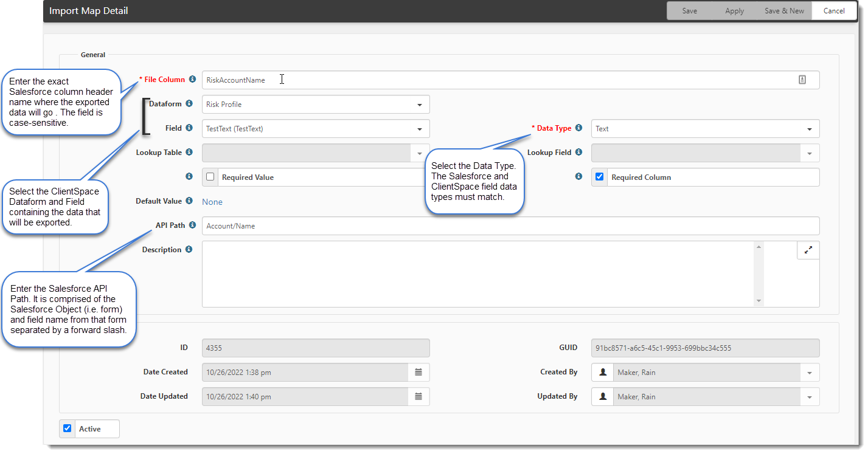868x454 pixels.
Task: Open the Date Updated calendar picker icon
Action: pos(418,396)
